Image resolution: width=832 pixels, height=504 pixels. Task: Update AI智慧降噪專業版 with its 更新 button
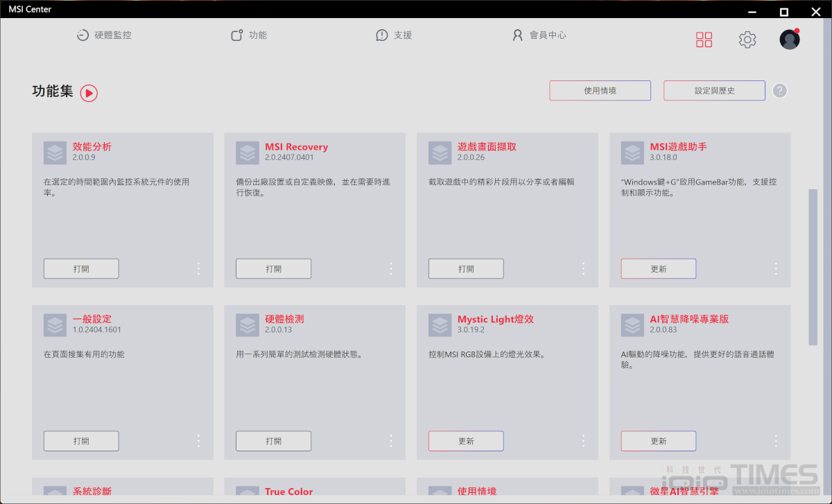point(659,441)
